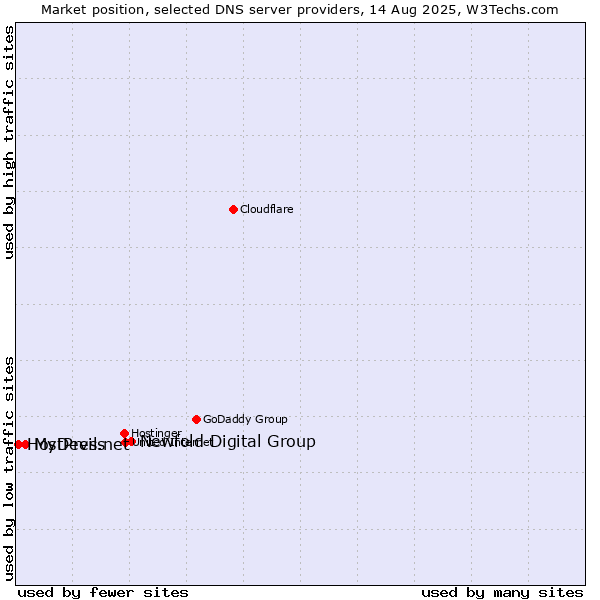
Task: Click the chart title mentioning W3Techs.com
Action: (300, 10)
